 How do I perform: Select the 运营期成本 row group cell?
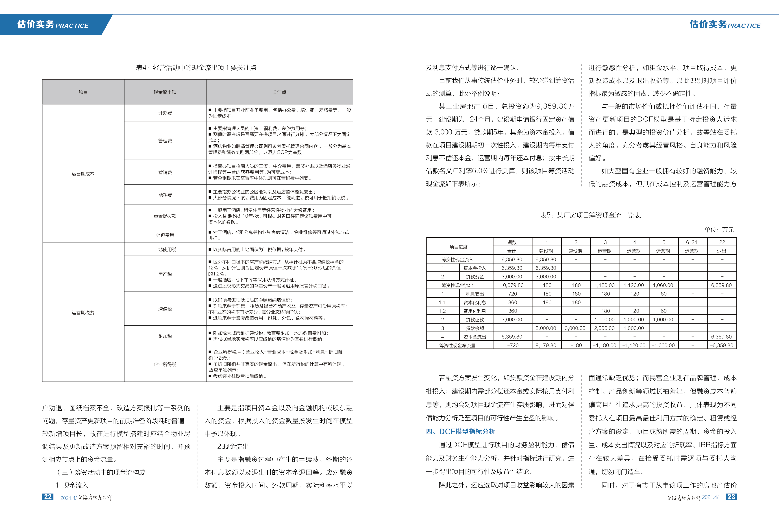[83, 174]
